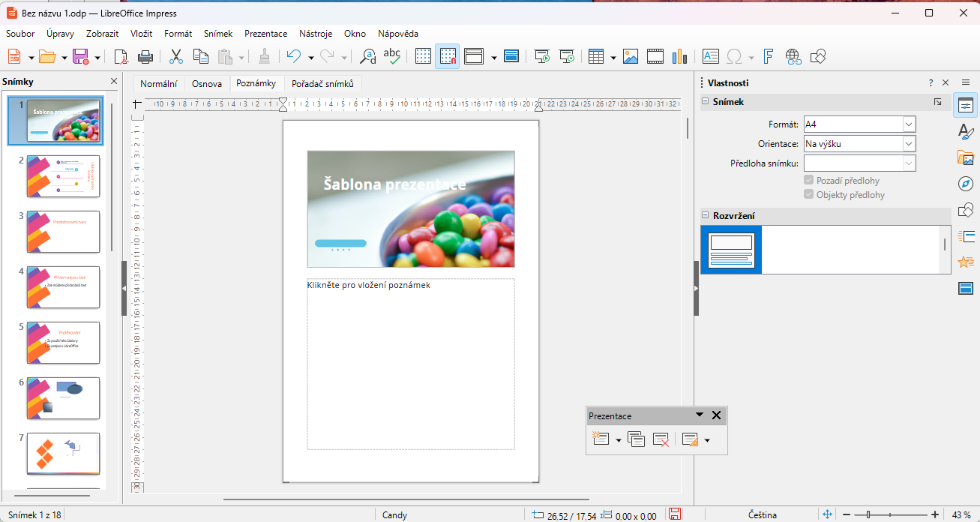Screen dimensions: 980x522
Task: Click the zoom slider handle
Action: pyautogui.click(x=868, y=515)
